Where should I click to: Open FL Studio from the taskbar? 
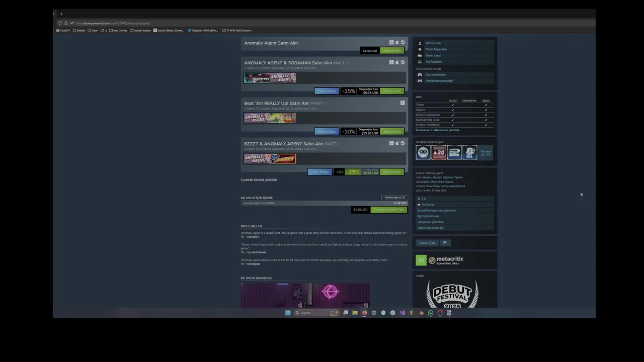(x=412, y=313)
